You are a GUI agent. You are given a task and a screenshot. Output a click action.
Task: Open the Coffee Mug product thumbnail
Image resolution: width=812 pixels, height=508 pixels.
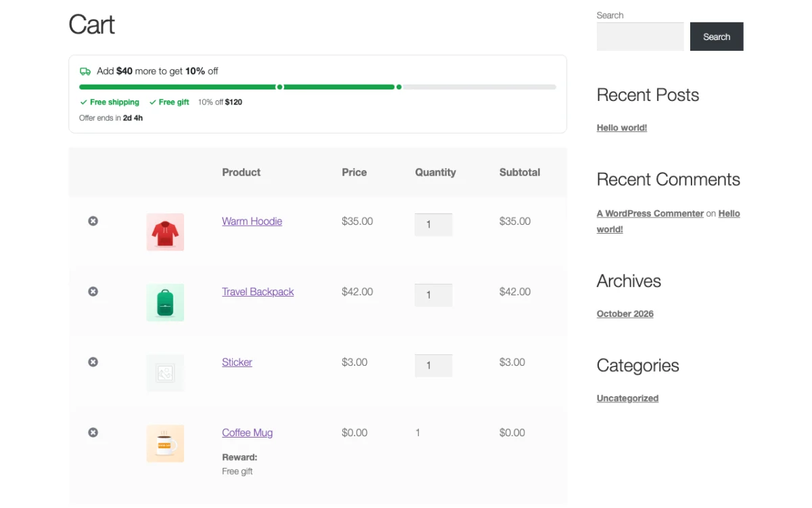pos(165,444)
